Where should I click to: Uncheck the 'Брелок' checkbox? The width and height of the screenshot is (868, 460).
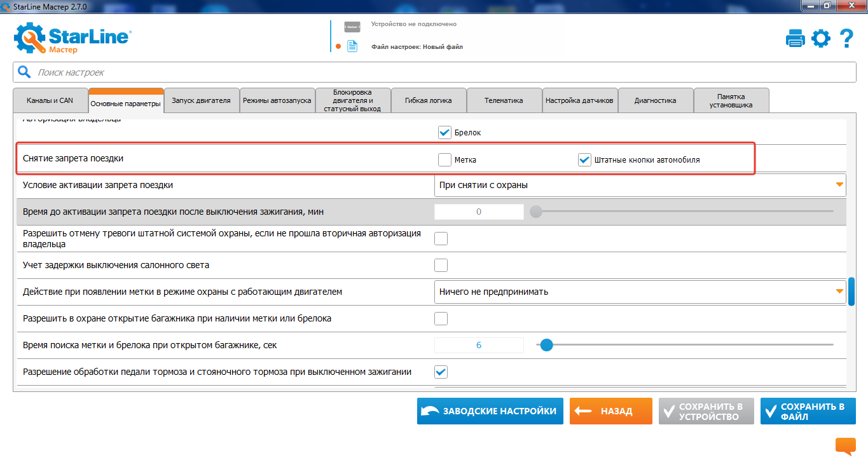[444, 133]
